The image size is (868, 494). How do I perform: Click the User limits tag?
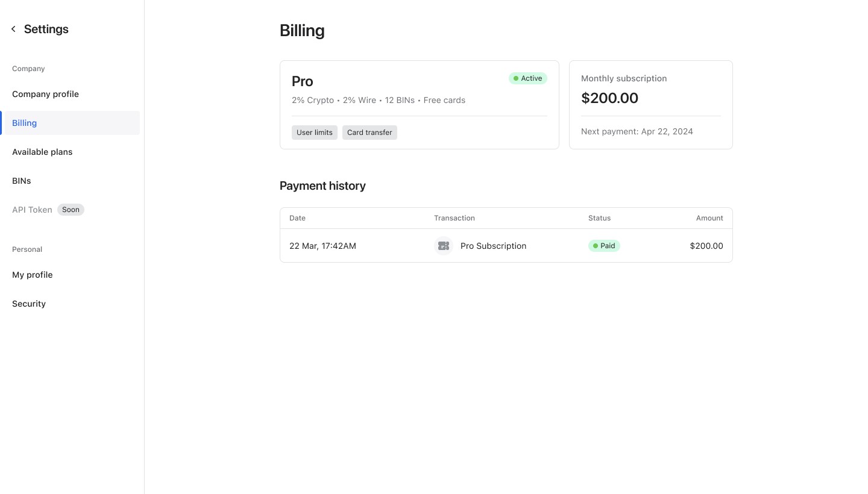(315, 133)
